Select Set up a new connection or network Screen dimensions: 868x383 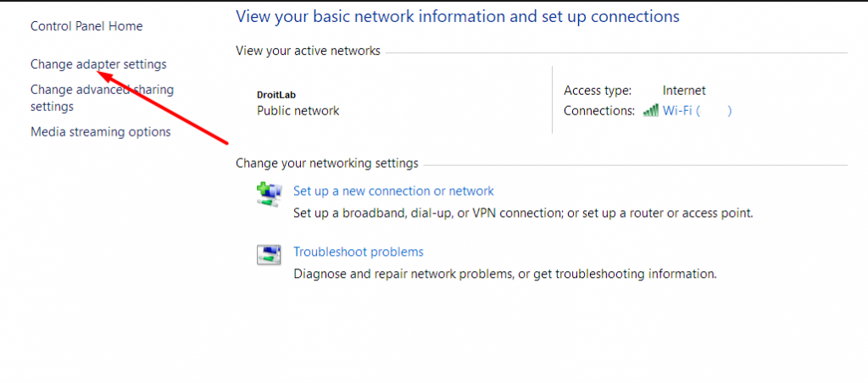tap(393, 191)
